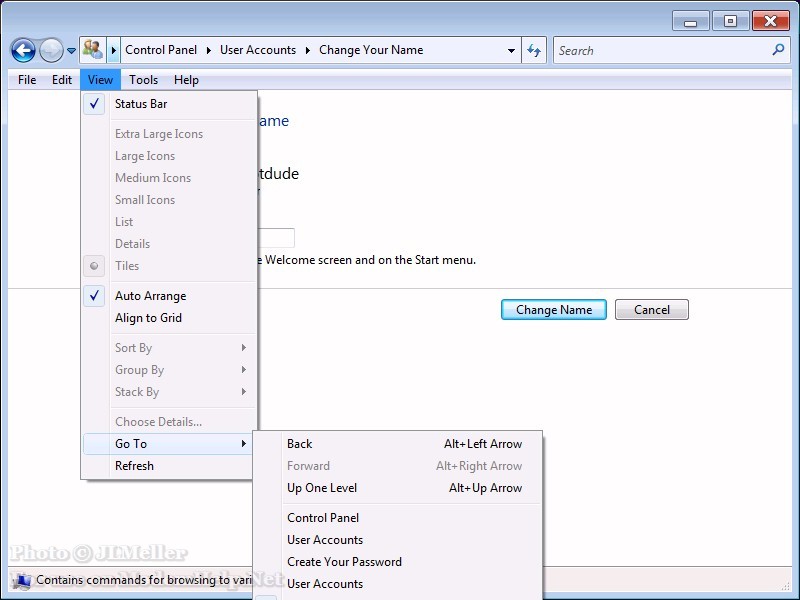Screen dimensions: 800x600
Task: Toggle the Status Bar option
Action: coord(169,104)
